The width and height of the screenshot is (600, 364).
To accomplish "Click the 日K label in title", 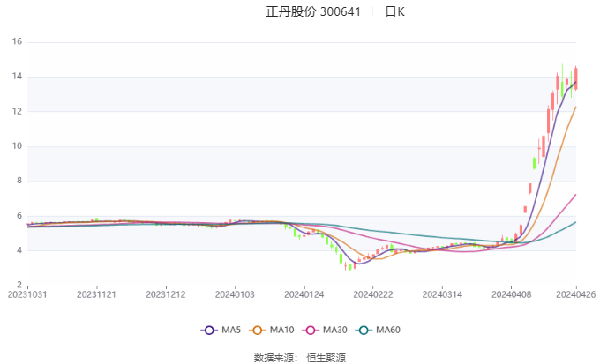I will 394,11.
